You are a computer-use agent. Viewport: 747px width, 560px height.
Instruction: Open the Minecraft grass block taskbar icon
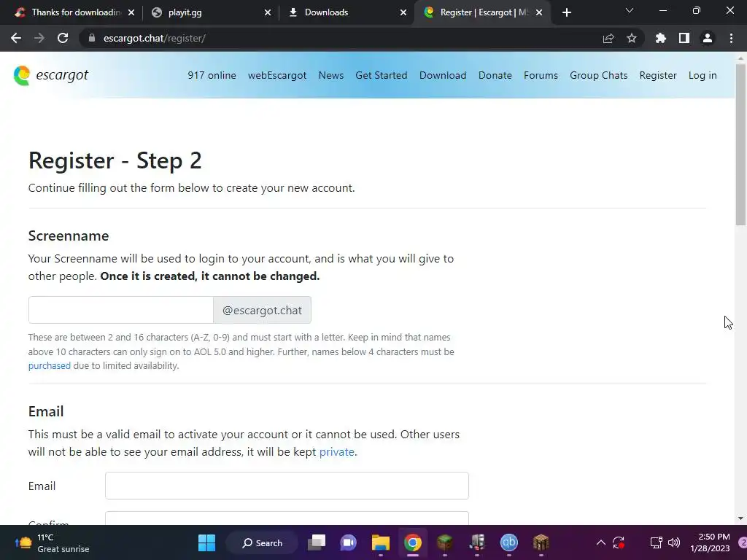[444, 542]
